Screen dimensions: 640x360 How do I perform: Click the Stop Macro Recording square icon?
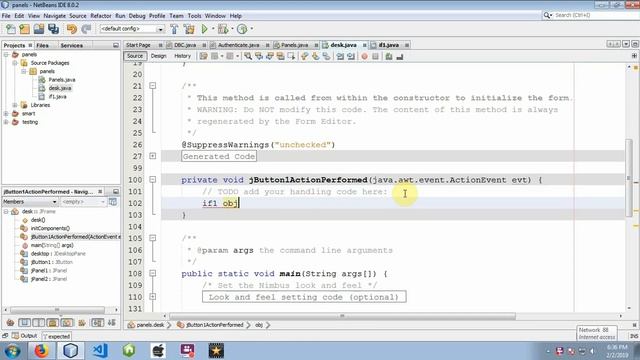(376, 56)
